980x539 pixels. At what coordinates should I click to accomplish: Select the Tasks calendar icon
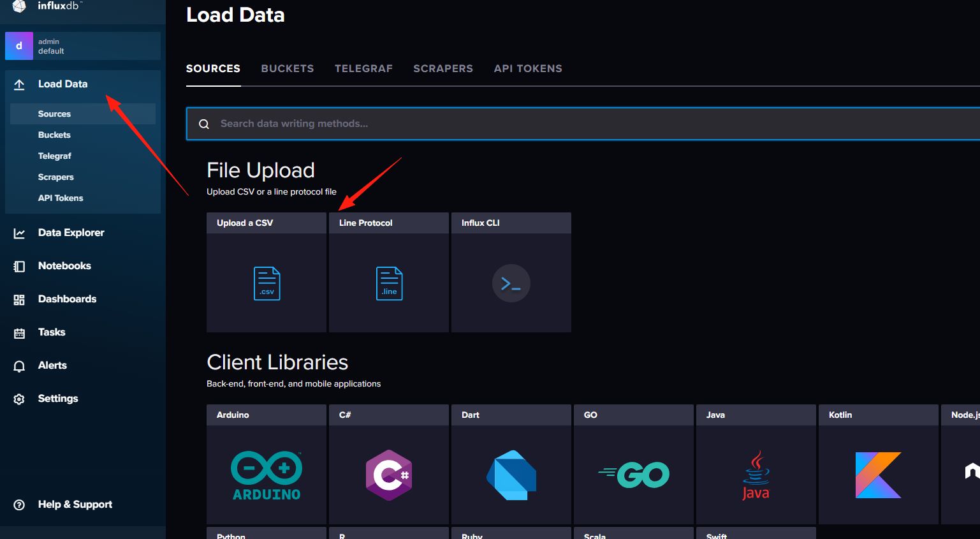coord(19,333)
